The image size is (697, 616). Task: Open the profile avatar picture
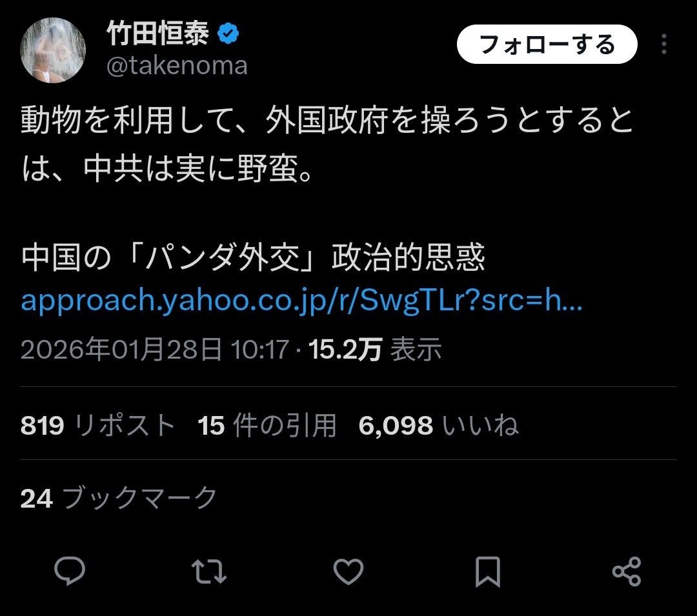53,50
